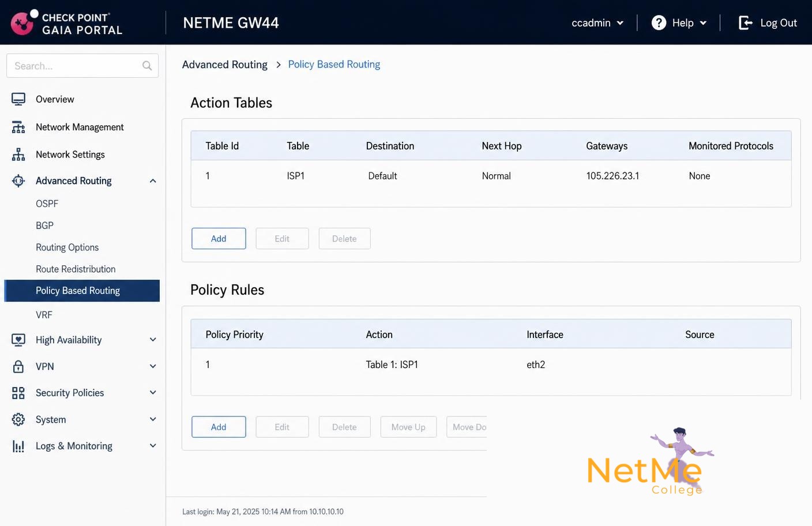Click the Overview monitor icon
Screen dimensions: 812x526
click(x=18, y=99)
